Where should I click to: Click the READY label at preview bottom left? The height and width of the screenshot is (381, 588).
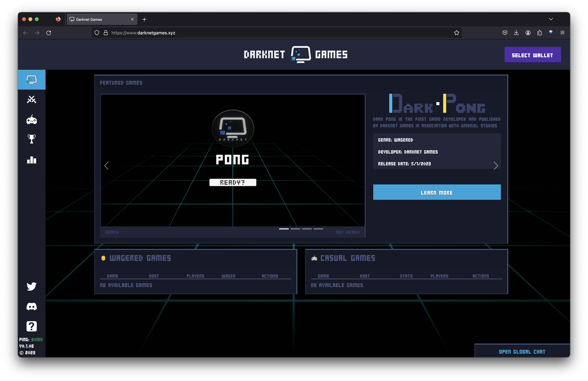[x=112, y=232]
